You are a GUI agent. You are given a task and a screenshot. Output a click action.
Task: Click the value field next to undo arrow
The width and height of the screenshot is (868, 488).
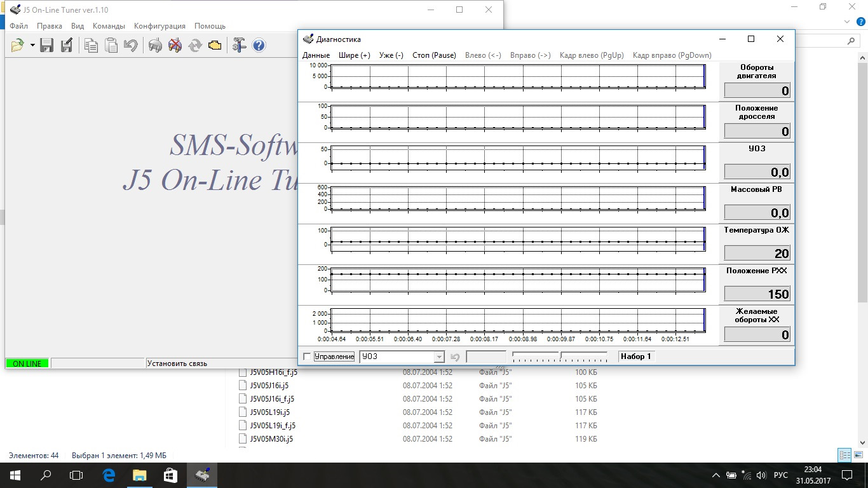pos(486,357)
